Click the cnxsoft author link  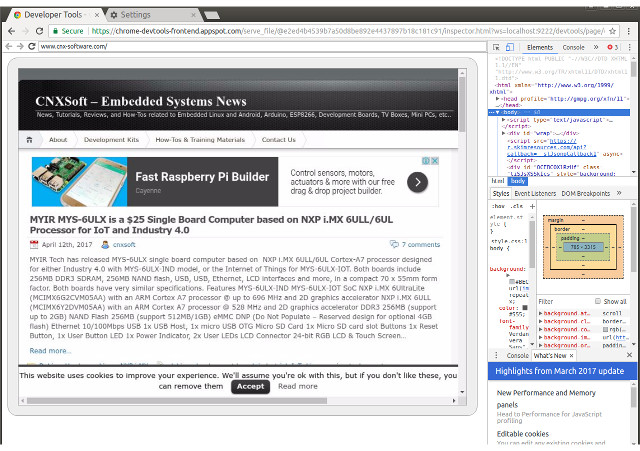(124, 245)
